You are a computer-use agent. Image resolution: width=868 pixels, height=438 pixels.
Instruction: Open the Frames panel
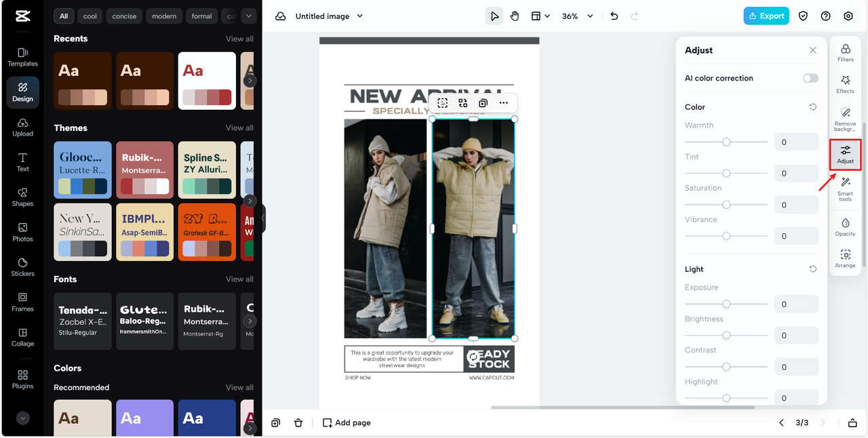coord(22,302)
